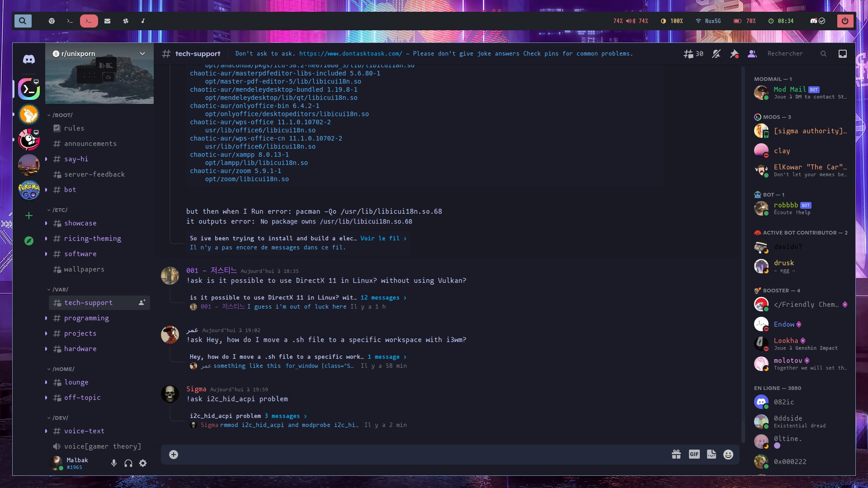The image size is (868, 488).
Task: Open the r/unixporn server dropdown menu
Action: [142, 54]
